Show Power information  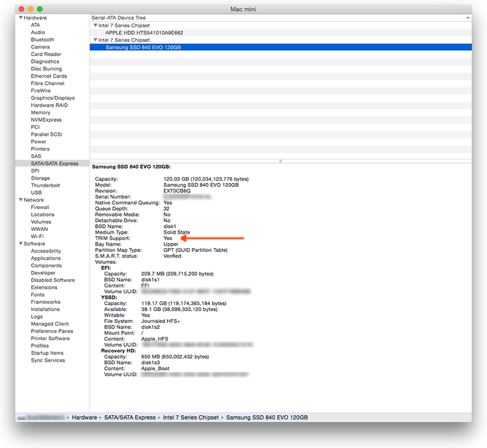point(39,142)
